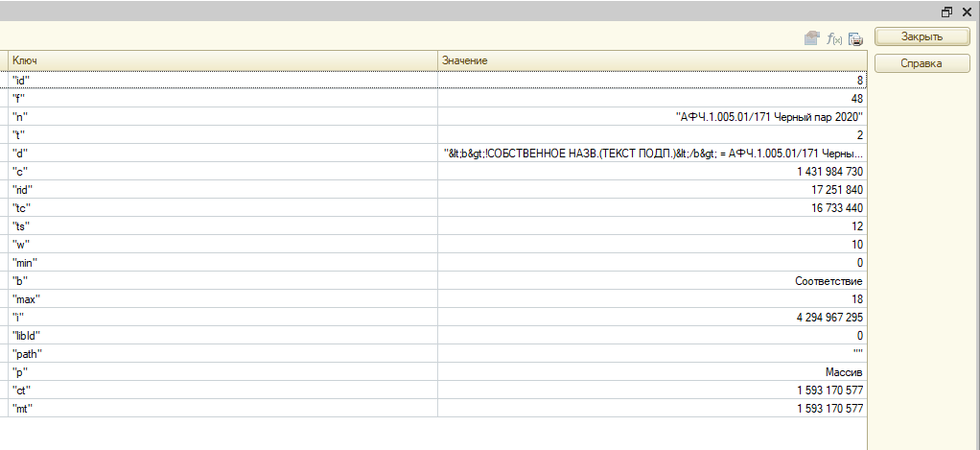Image resolution: width=980 pixels, height=450 pixels.
Task: Select the "libId" key cell
Action: tap(221, 336)
